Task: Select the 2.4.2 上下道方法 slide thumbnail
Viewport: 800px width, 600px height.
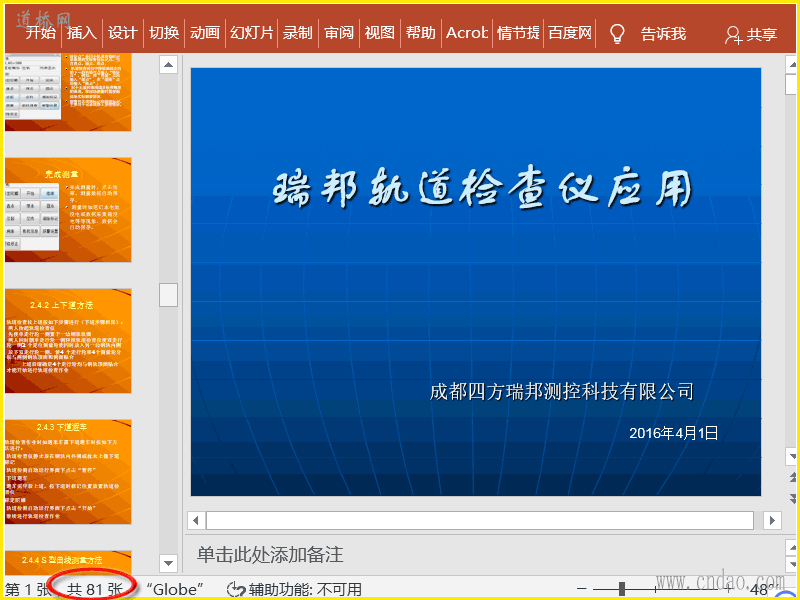Action: pyautogui.click(x=68, y=341)
